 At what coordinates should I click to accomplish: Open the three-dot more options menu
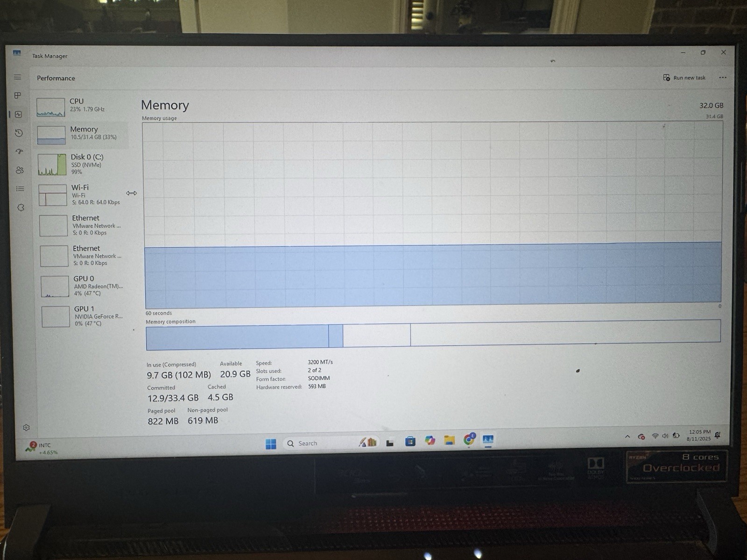coord(723,77)
